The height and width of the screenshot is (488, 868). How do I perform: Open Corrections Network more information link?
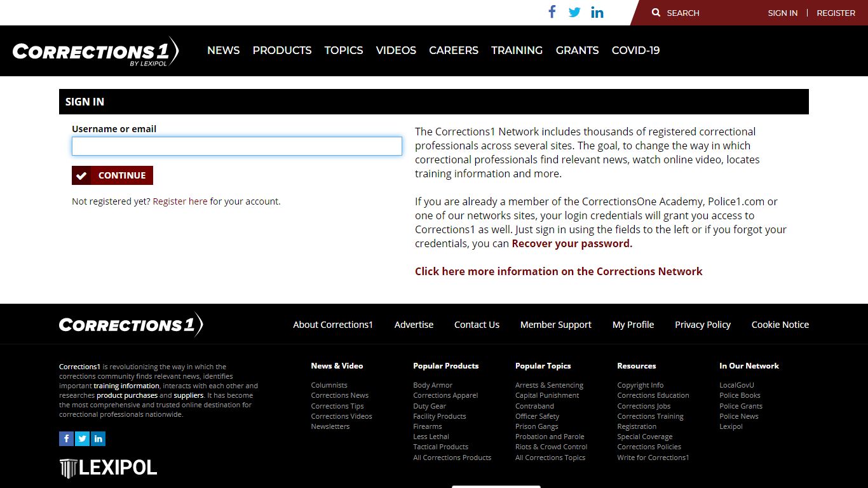click(559, 271)
